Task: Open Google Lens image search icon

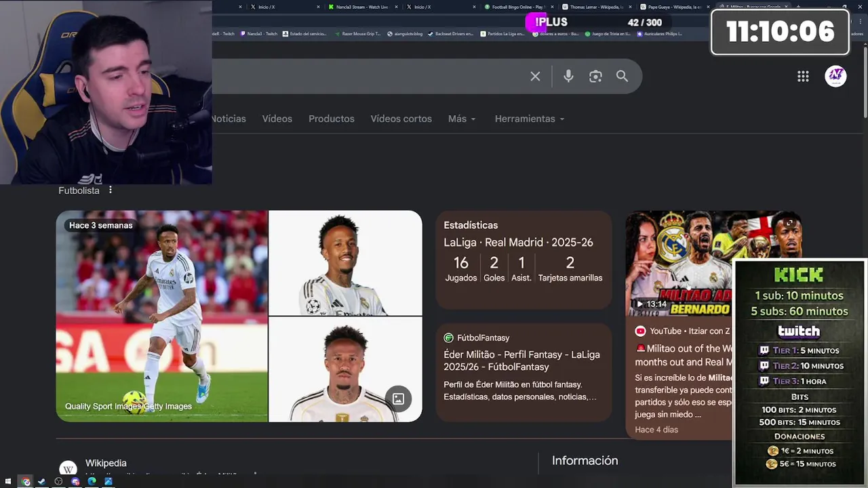Action: point(595,77)
